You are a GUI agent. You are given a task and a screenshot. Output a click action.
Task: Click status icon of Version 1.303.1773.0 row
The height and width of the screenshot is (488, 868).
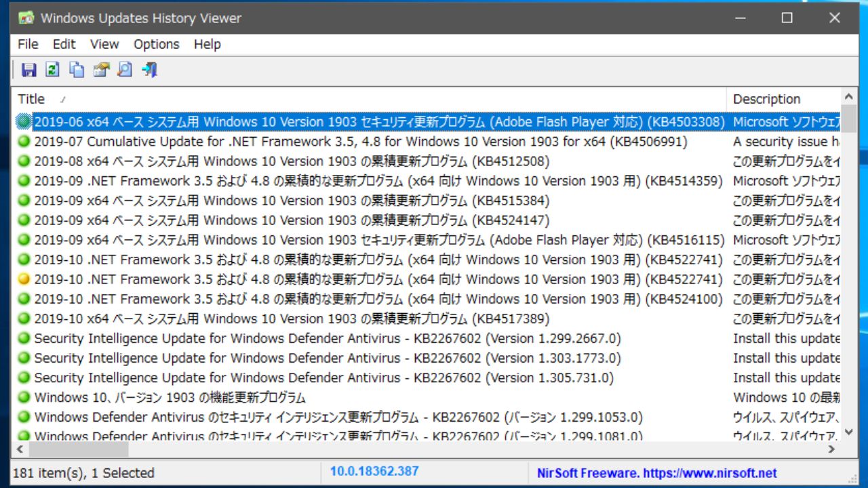coord(24,358)
